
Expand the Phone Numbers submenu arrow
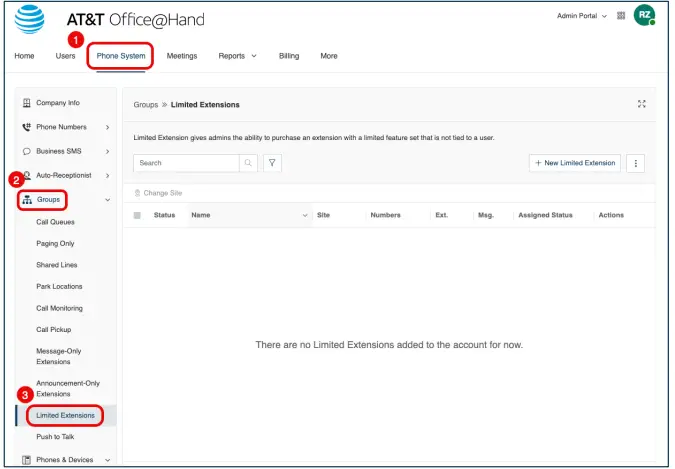point(107,127)
